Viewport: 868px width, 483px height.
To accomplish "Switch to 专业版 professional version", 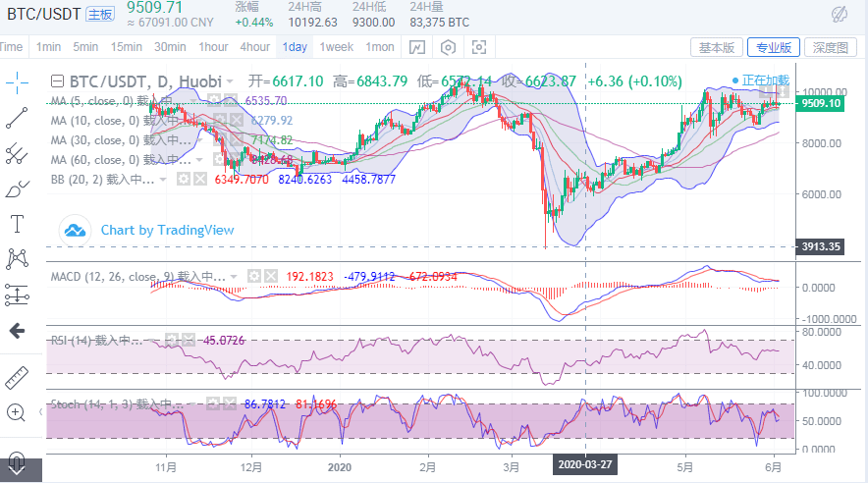I will tap(774, 47).
